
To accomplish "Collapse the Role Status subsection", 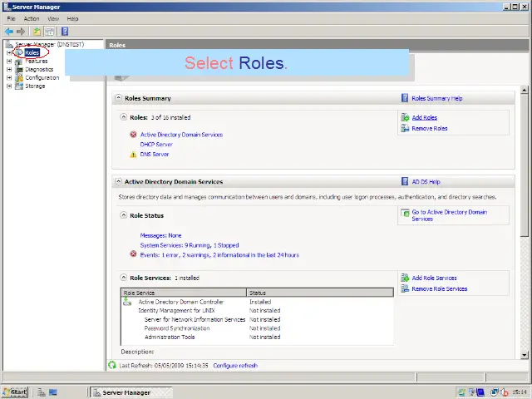I will 124,215.
